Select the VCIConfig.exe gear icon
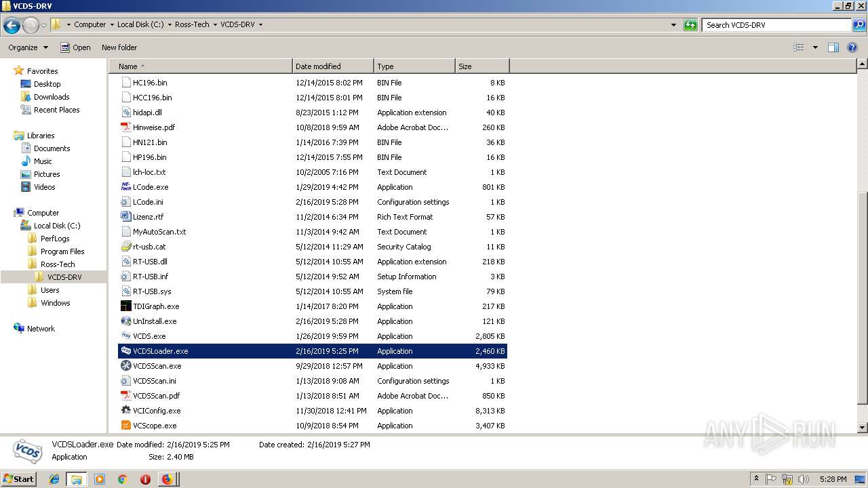Image resolution: width=868 pixels, height=488 pixels. (x=125, y=411)
